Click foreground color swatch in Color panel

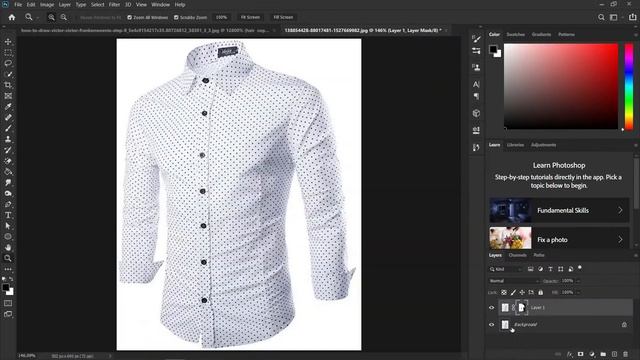493,49
